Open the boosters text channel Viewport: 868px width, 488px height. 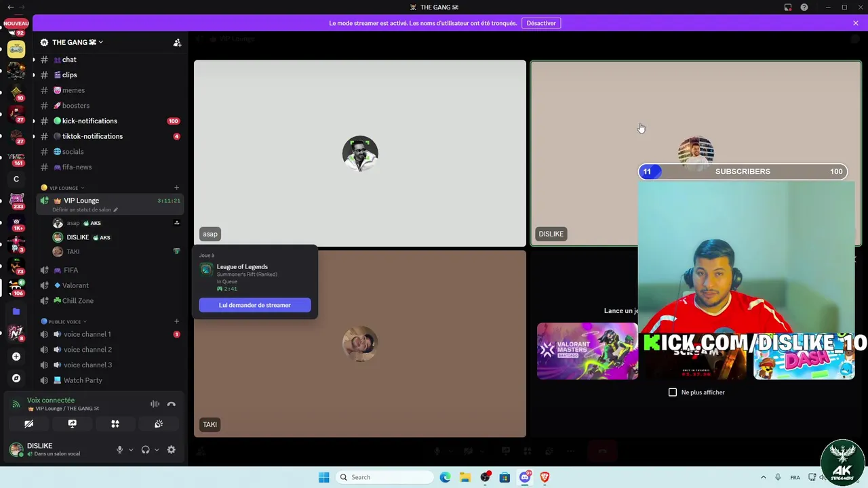(x=110, y=106)
